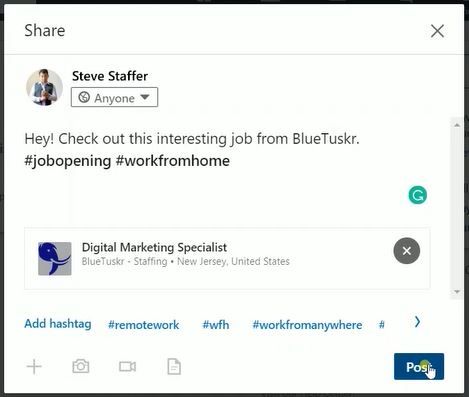Attach a document with the page icon
This screenshot has height=397, width=469.
[x=174, y=367]
